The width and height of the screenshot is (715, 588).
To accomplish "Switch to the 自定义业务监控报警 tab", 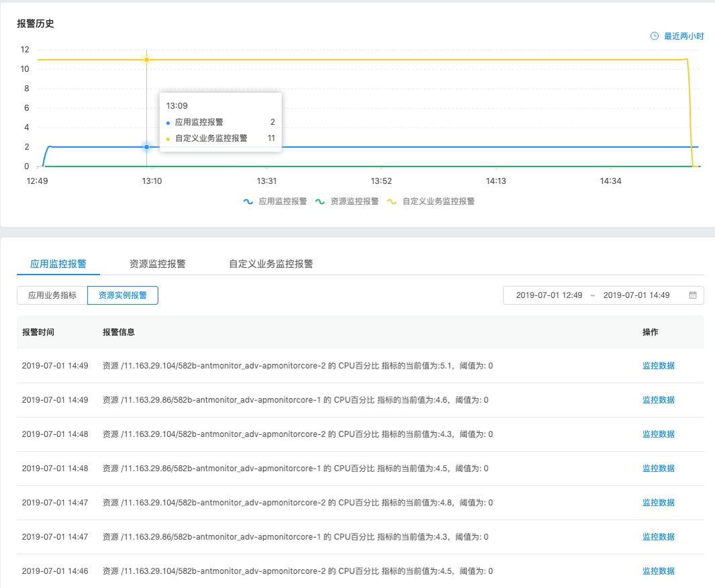I will [271, 264].
